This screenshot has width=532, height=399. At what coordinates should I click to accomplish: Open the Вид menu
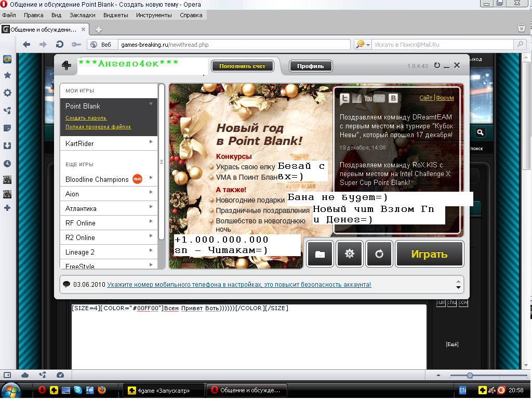pos(56,15)
